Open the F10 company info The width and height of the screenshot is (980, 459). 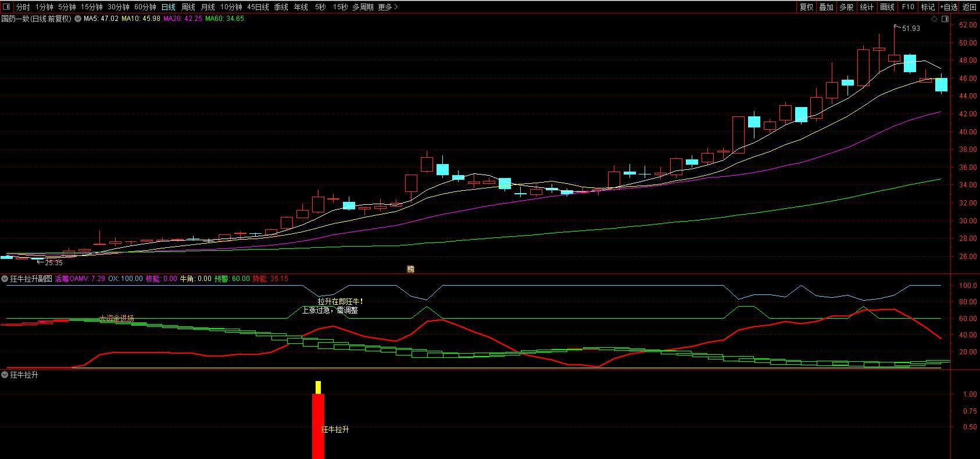[x=908, y=7]
